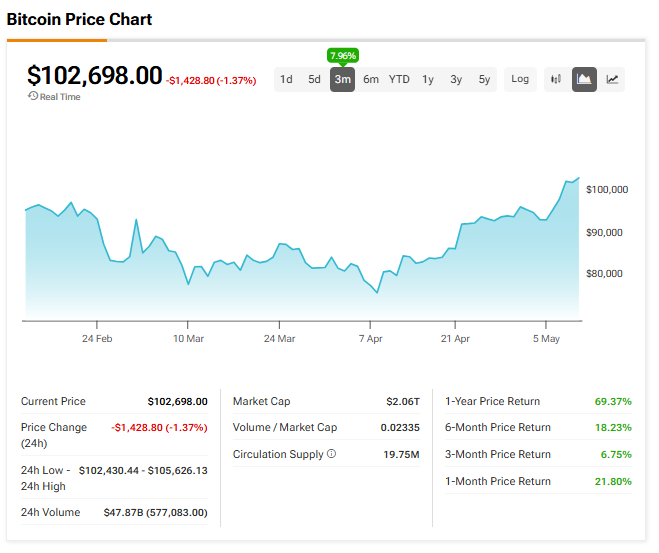The image size is (659, 553).
Task: Click the Current Price value $102,698.00 in table
Action: pyautogui.click(x=177, y=402)
